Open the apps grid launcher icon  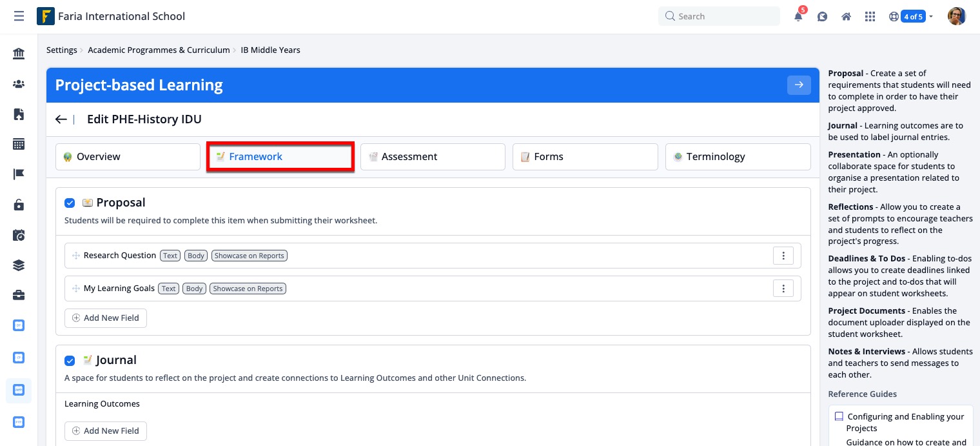[870, 17]
